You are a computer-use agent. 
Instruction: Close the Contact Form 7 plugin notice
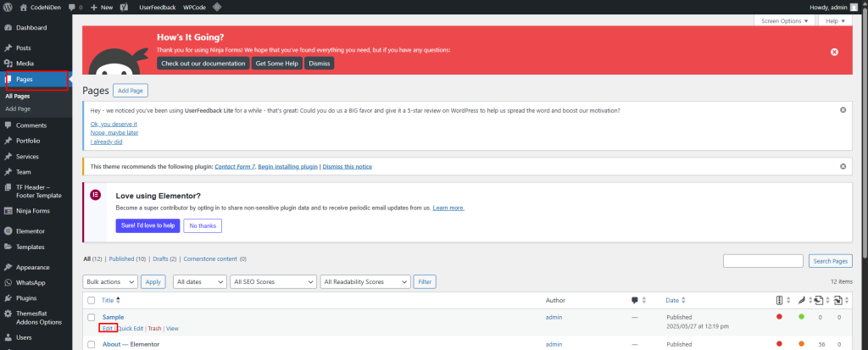pyautogui.click(x=843, y=166)
